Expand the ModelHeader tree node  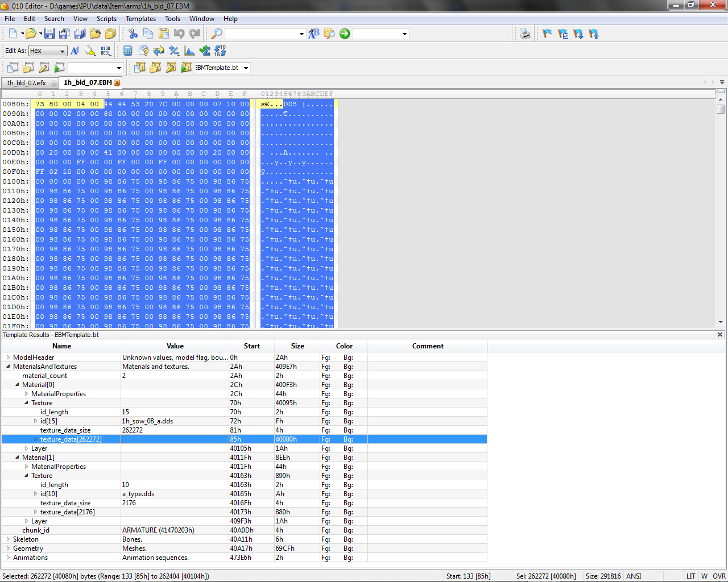(x=8, y=357)
